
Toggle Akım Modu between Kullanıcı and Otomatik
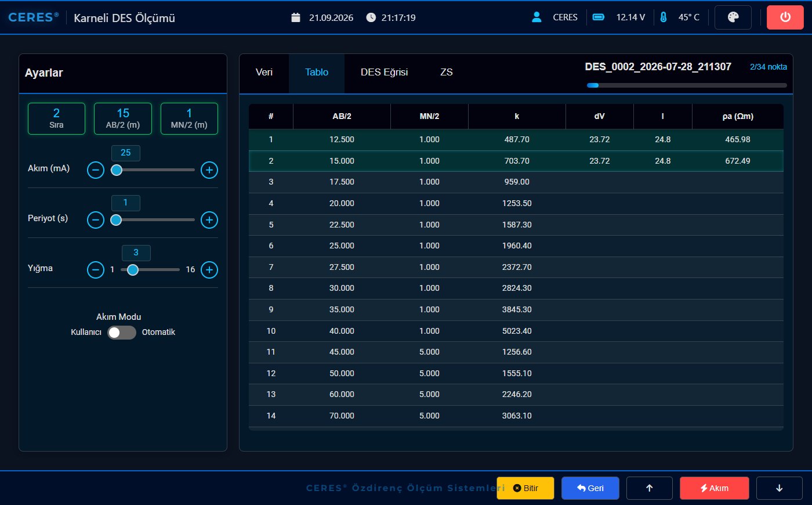click(122, 332)
